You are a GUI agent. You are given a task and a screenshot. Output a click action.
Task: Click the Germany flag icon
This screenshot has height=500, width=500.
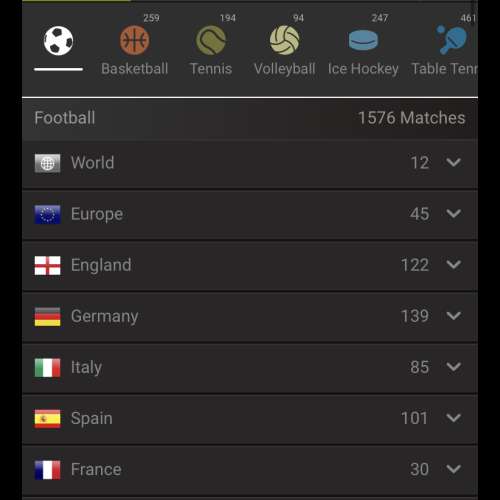tap(48, 317)
